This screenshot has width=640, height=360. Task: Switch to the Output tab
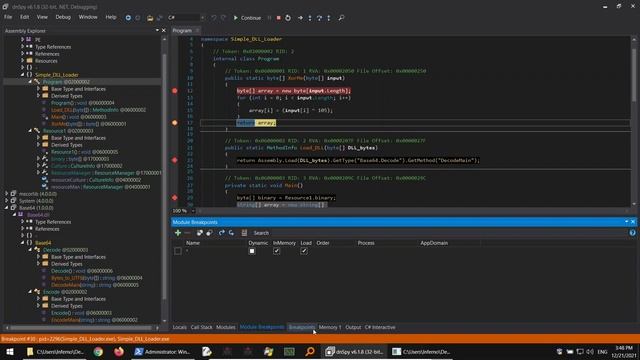coord(353,327)
